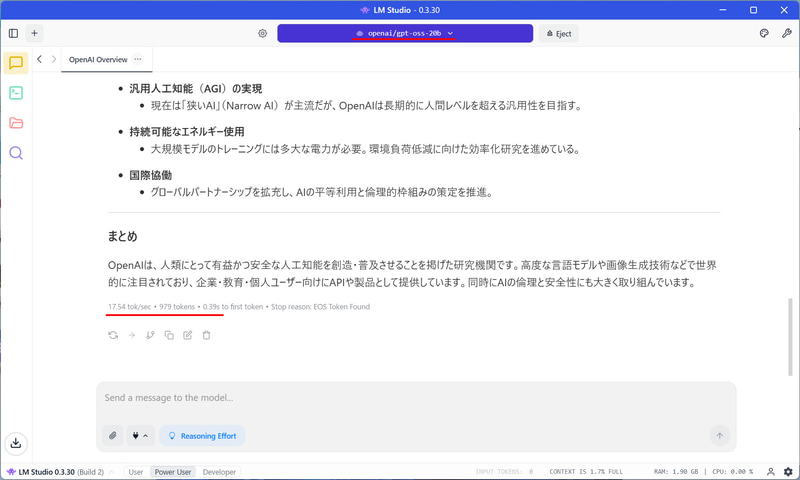Open My Models folder sidebar icon
800x480 pixels.
point(16,123)
